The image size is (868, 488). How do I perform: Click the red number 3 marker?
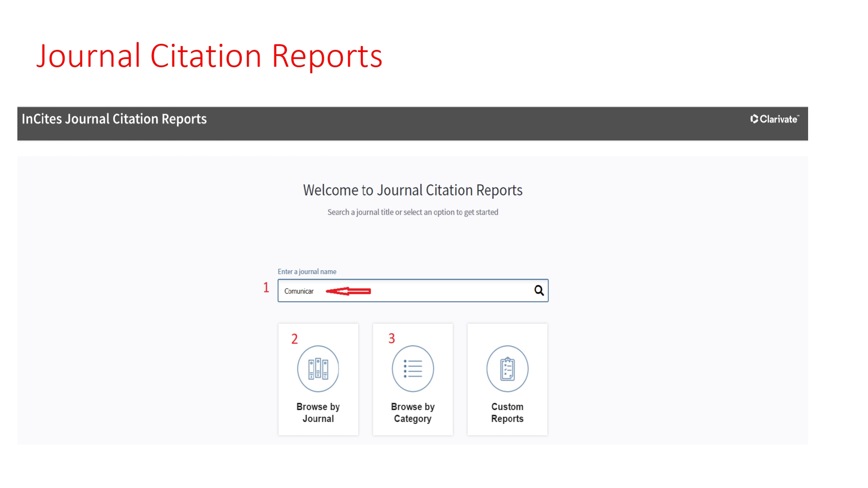pyautogui.click(x=391, y=338)
